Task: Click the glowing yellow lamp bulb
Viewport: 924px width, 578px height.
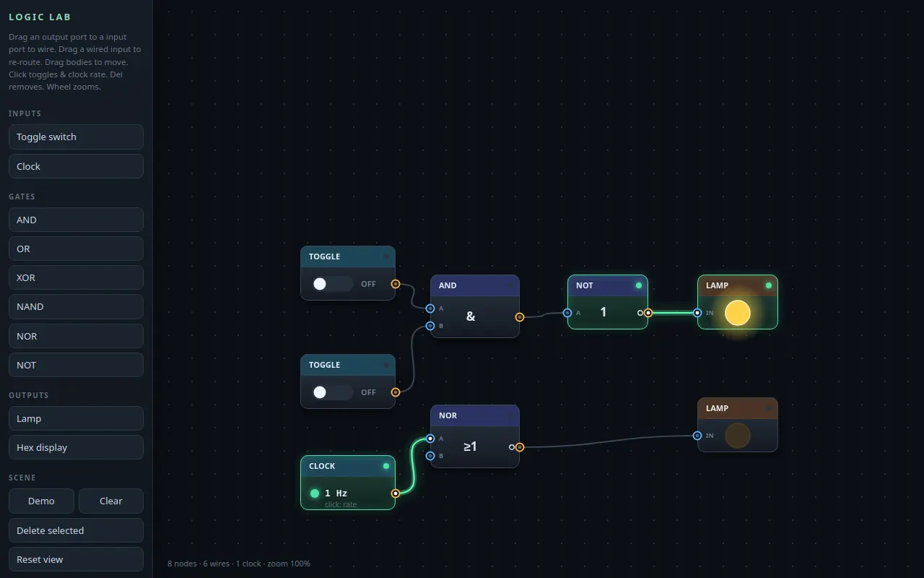Action: coord(738,313)
